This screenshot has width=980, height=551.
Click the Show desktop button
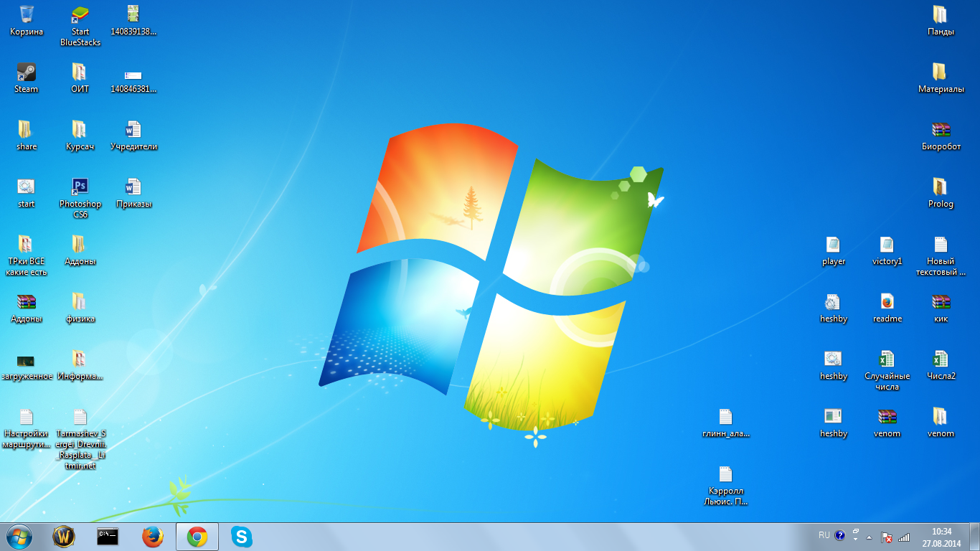[974, 537]
